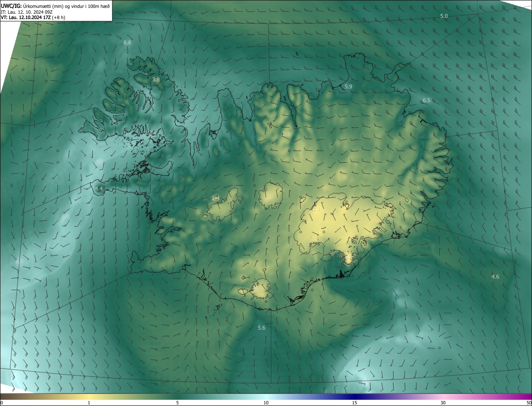
Task: Click the 4.4 value label on the map
Action: tap(99, 188)
